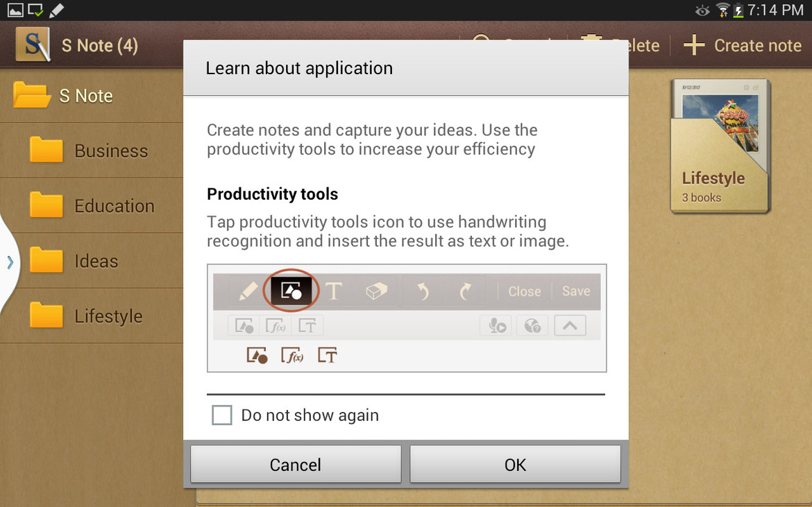
Task: Click the dark formula f(x) icon
Action: (292, 355)
